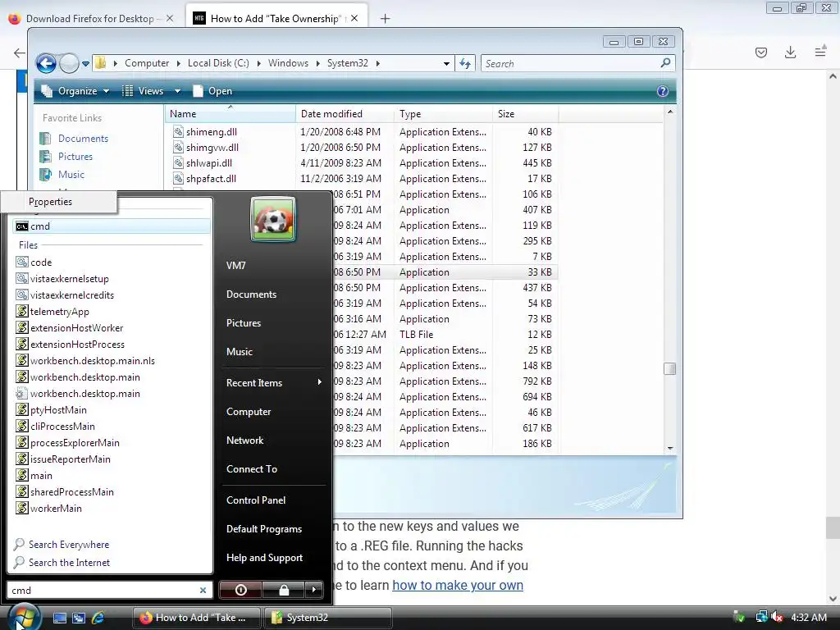The width and height of the screenshot is (840, 630).
Task: Click the Show Desktop quick launch icon
Action: [x=59, y=618]
